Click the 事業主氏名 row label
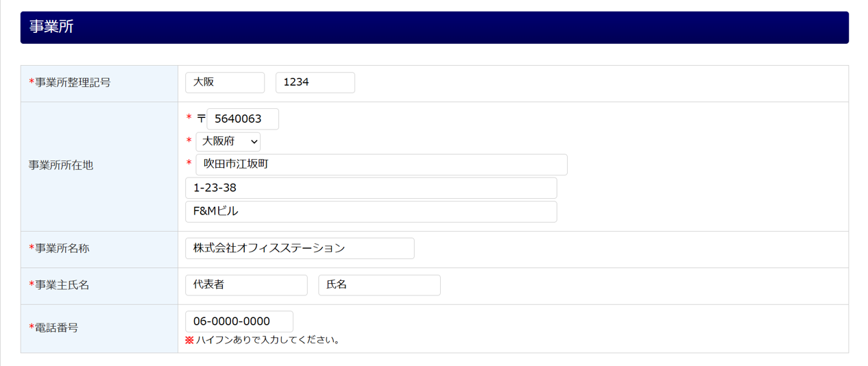 point(62,286)
